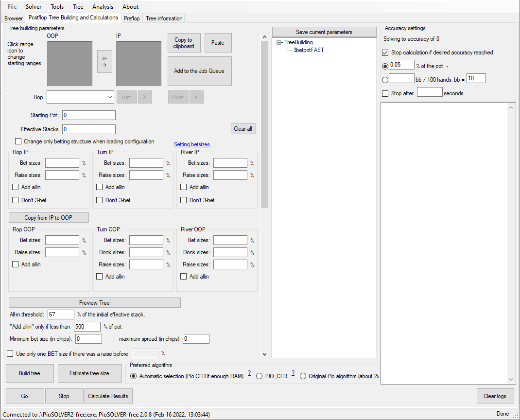Screen dimensions: 520x420
Task: Open the Flop card dropdown
Action: pos(110,97)
